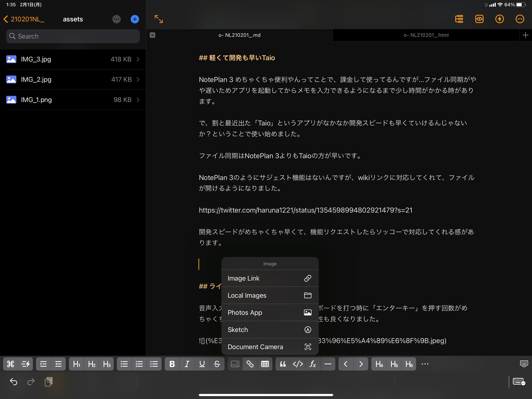Screen dimensions: 532x399
Task: Apply Heading 4 formatting
Action: coord(379,364)
